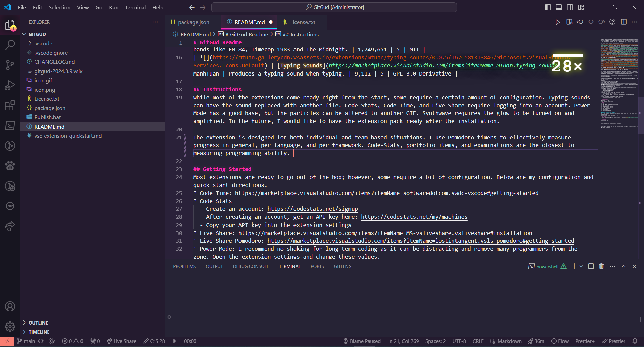Image resolution: width=644 pixels, height=347 pixels.
Task: Open CHANGELOG.md in the explorer
Action: pyautogui.click(x=54, y=62)
